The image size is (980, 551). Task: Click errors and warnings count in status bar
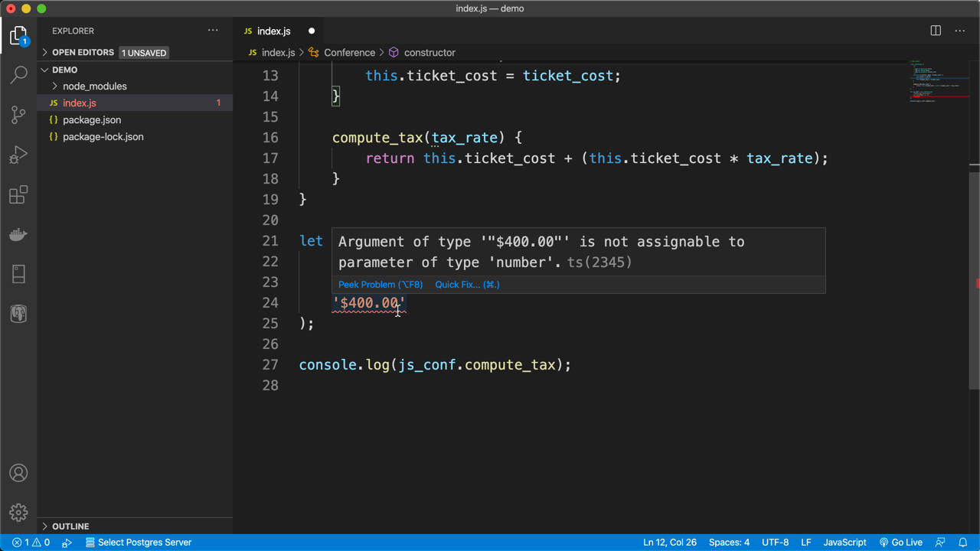pos(31,543)
